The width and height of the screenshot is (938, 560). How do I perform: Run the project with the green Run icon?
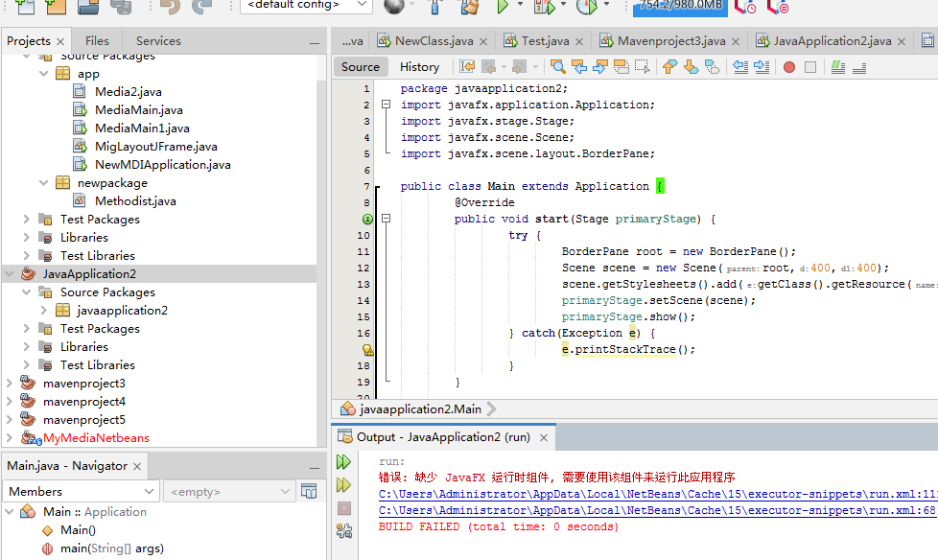(504, 9)
